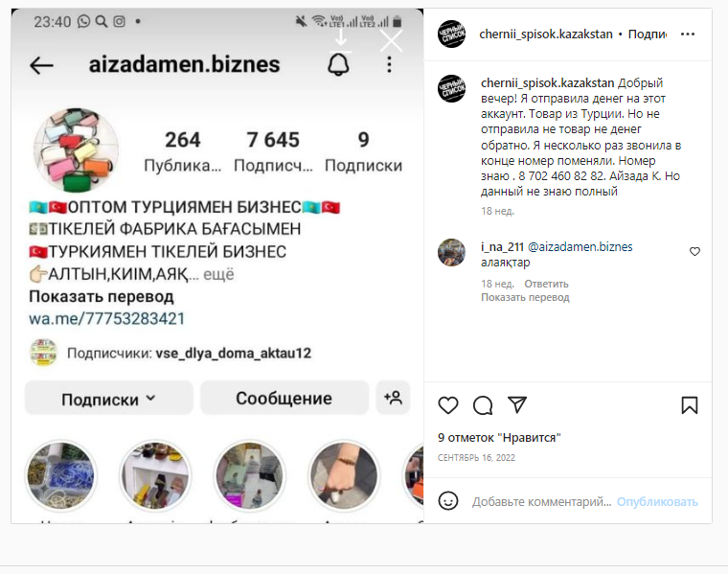The width and height of the screenshot is (728, 574).
Task: Click the @aizadamen.biznes mention
Action: click(580, 246)
